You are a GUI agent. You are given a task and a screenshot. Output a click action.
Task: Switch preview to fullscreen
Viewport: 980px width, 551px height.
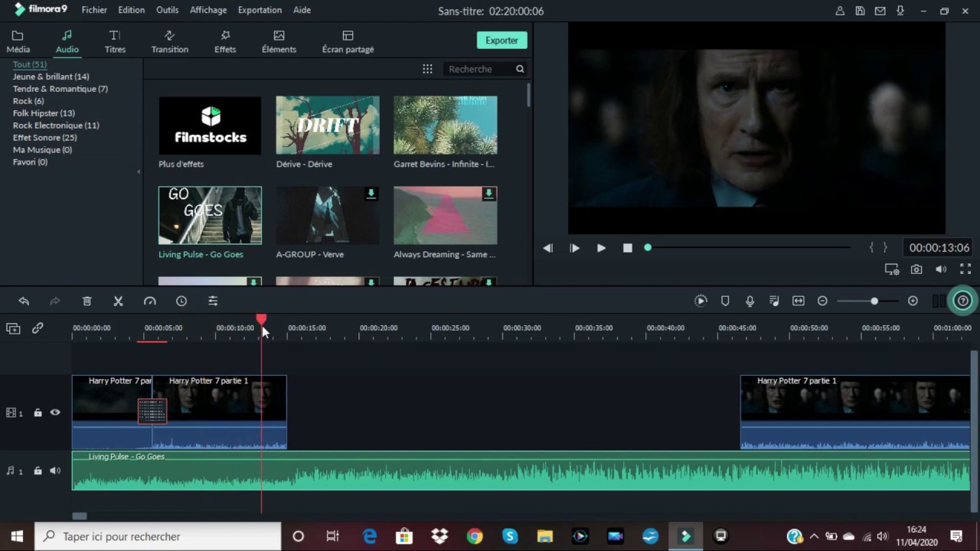point(965,269)
